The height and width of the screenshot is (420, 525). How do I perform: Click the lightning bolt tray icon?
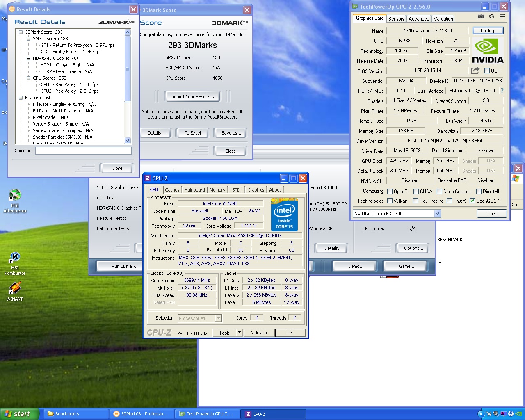[x=511, y=414]
